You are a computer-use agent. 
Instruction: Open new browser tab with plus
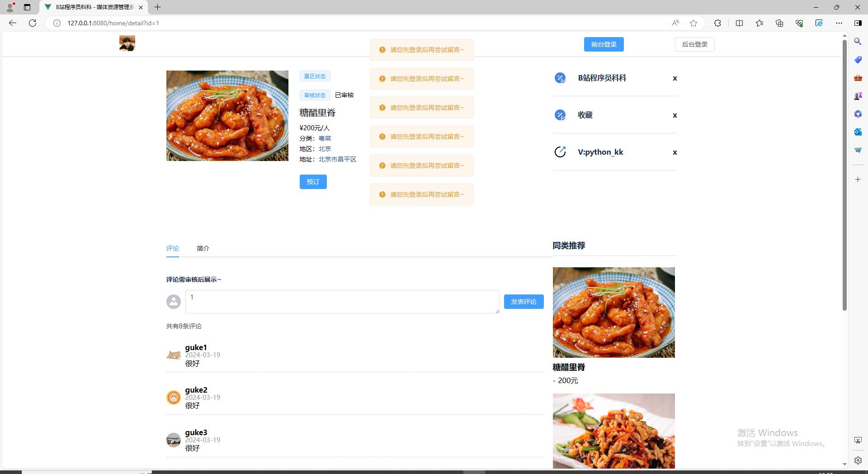[157, 7]
